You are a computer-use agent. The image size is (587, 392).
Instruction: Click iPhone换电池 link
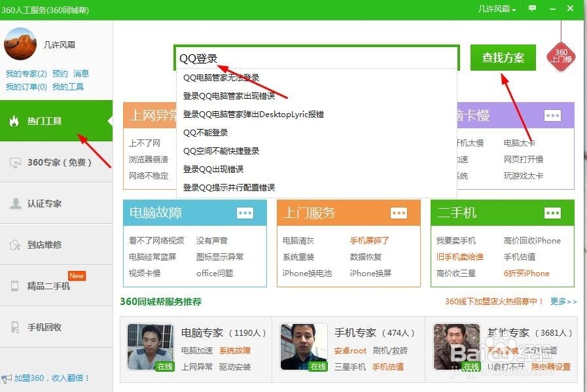pyautogui.click(x=307, y=274)
